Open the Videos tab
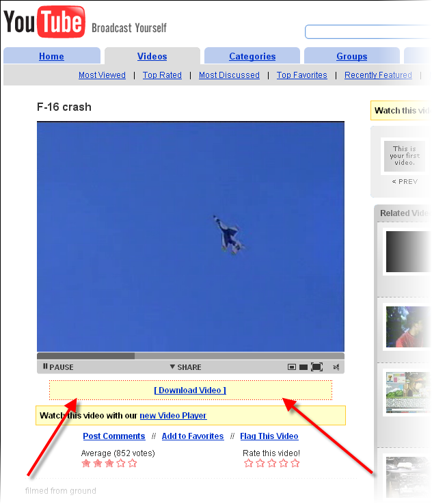The height and width of the screenshot is (504, 432). coord(152,56)
